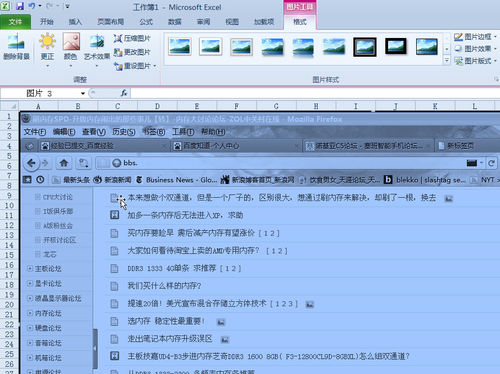Switch to the Data (数据) tab
500x374 pixels.
(x=175, y=22)
